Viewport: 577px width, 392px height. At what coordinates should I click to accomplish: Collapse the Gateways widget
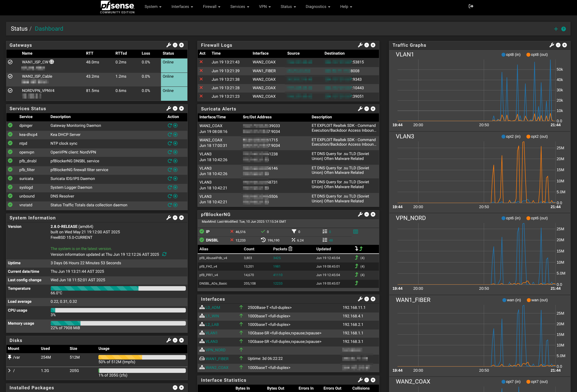(x=175, y=45)
